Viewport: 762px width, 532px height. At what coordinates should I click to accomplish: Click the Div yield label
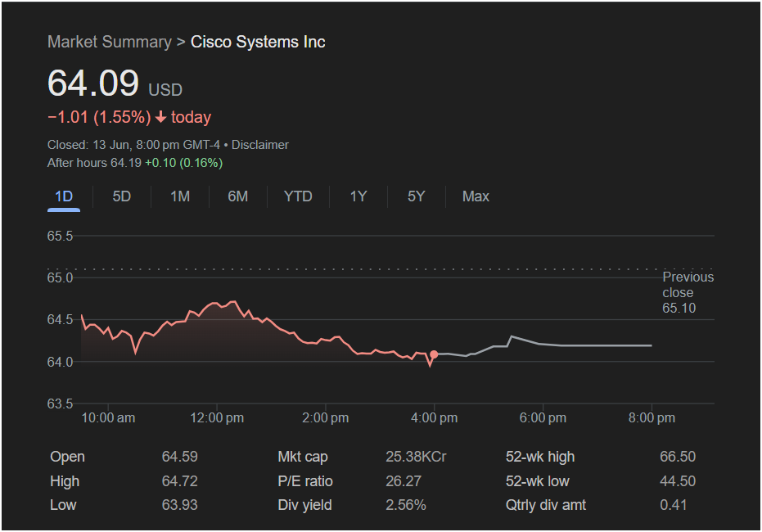tap(304, 505)
